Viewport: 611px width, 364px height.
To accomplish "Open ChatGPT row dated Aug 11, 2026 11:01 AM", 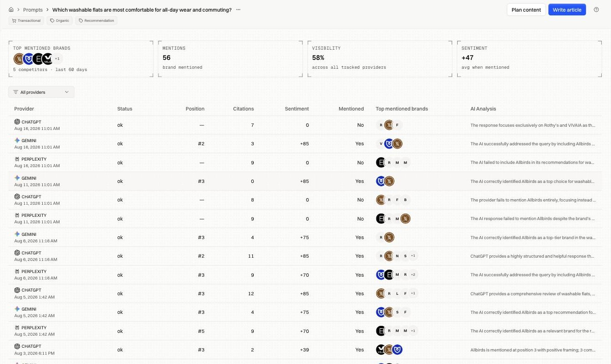I will point(305,200).
